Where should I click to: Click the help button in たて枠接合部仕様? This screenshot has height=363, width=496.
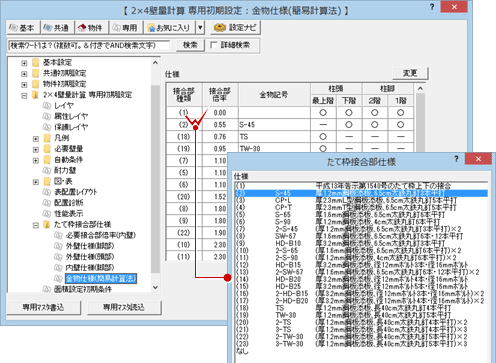tap(456, 159)
